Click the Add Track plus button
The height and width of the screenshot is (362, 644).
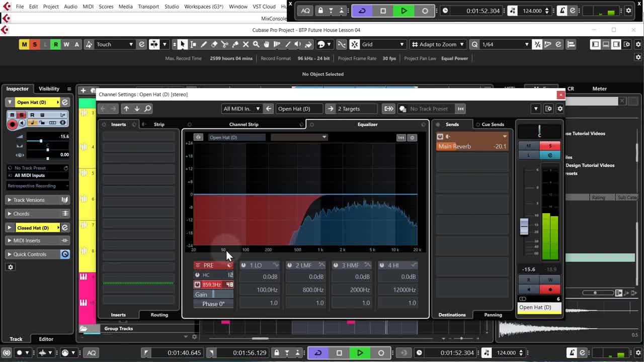click(x=84, y=90)
